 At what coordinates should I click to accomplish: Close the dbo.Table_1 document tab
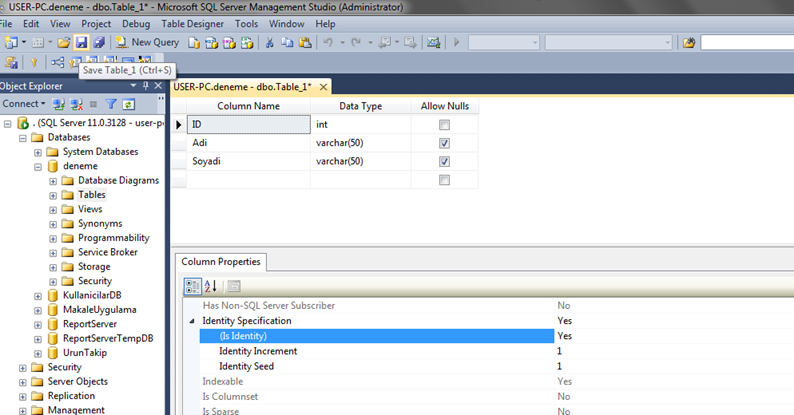click(323, 87)
